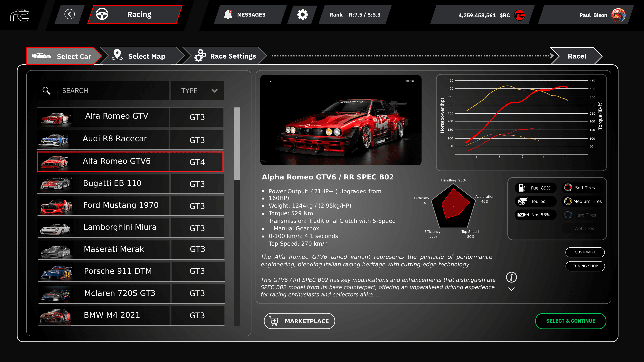
Task: Switch to the Select Map step
Action: [x=142, y=56]
